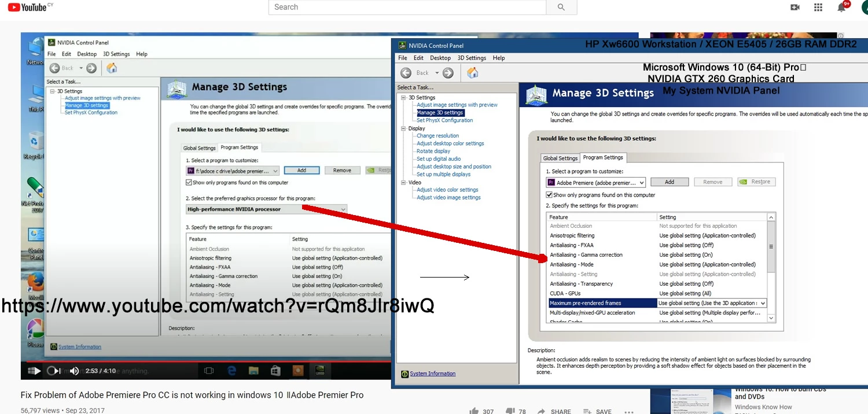Collapse 3D Settings node in video's NVIDIA window
The height and width of the screenshot is (414, 868).
click(x=53, y=91)
